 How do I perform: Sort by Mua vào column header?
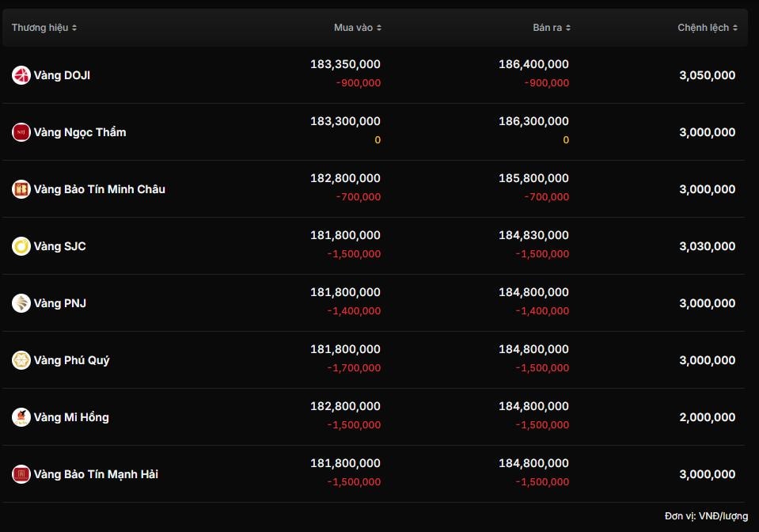pos(358,28)
